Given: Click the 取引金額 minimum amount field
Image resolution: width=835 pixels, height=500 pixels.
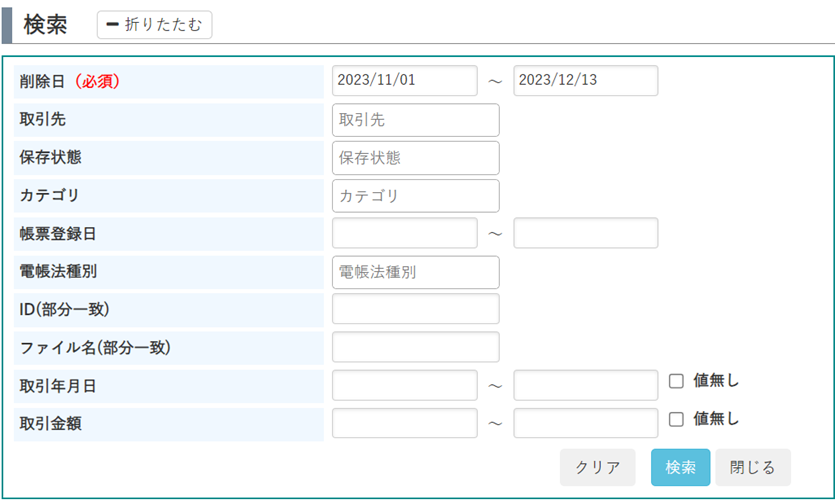Looking at the screenshot, I should tap(404, 423).
